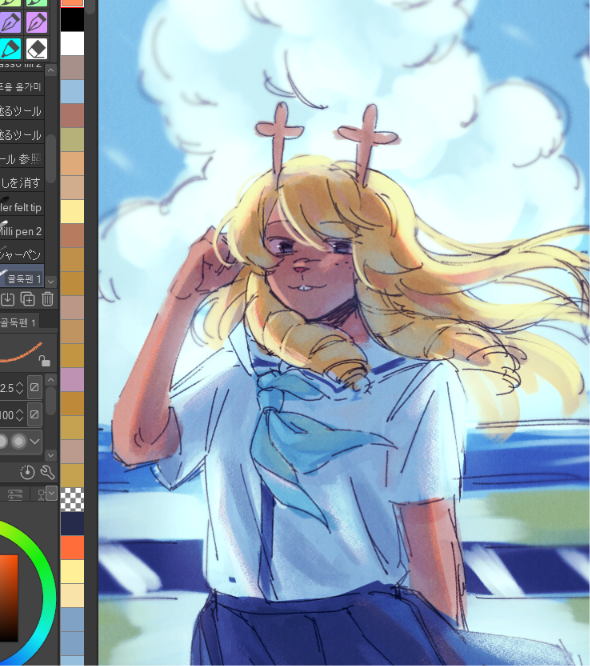Decrease opacity value with the down stepper arrow

tap(20, 419)
